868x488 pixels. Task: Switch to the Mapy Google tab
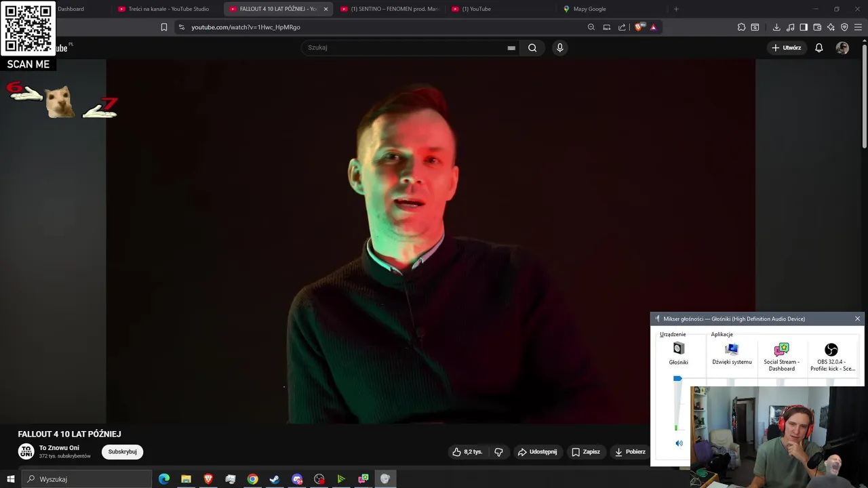tap(610, 9)
